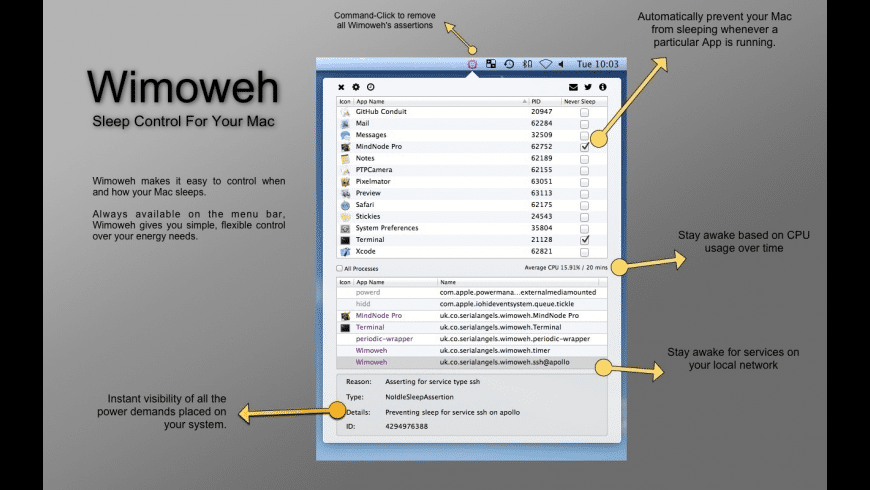Click the Pixelmator app icon
This screenshot has width=870, height=490.
tap(345, 182)
